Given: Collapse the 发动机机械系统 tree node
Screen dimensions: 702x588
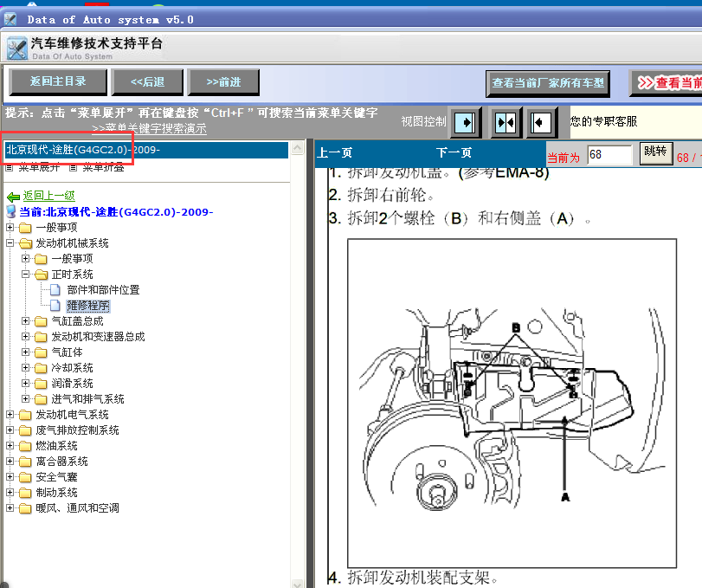Looking at the screenshot, I should [10, 243].
